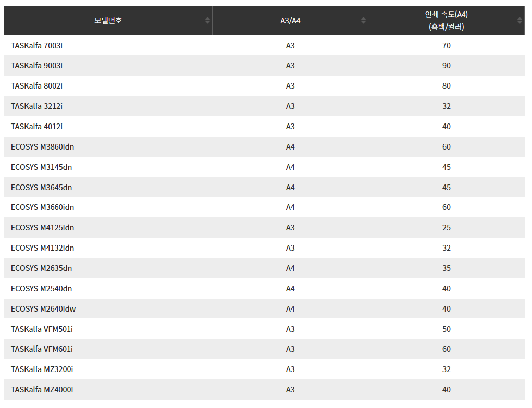Click the TASKalfa VFM501i model name
The image size is (532, 408).
click(42, 329)
